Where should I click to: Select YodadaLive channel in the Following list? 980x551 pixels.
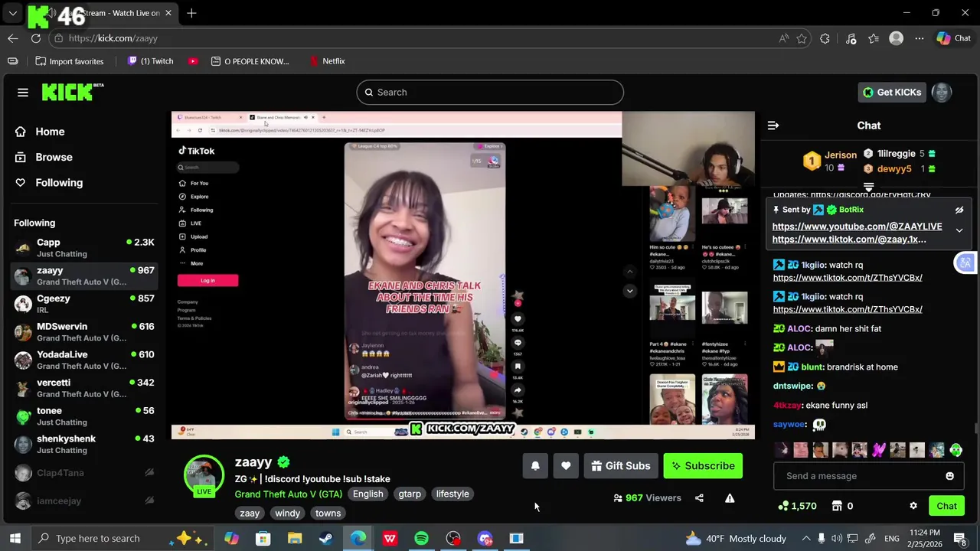pos(84,360)
